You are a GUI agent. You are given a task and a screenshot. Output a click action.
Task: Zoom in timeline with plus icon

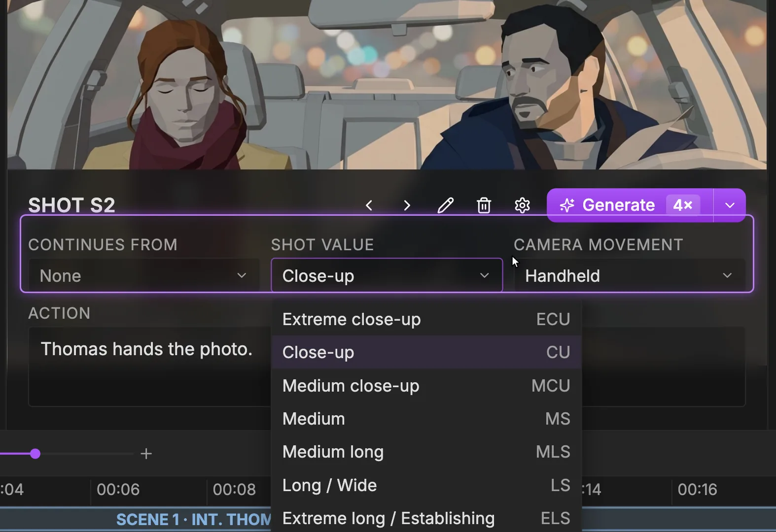146,454
